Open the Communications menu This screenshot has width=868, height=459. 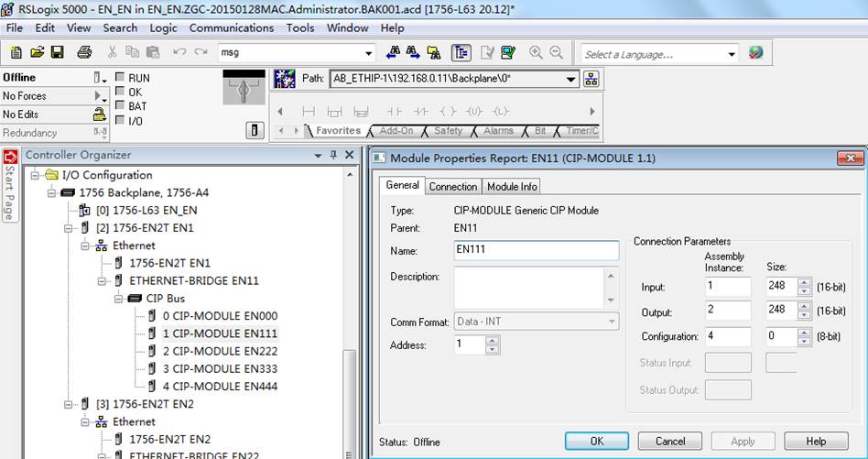click(232, 27)
